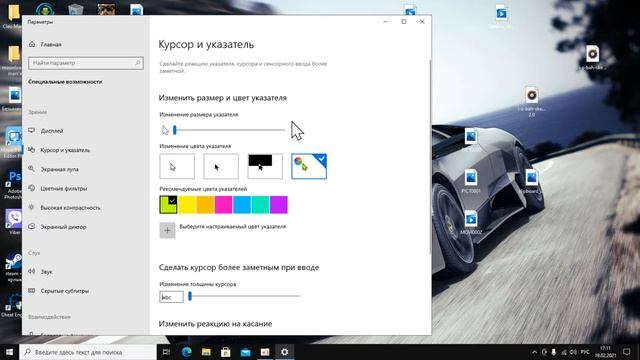Screen dimensions: 640x360
Task: Click the settings window vertical scrollbar
Action: click(x=429, y=157)
